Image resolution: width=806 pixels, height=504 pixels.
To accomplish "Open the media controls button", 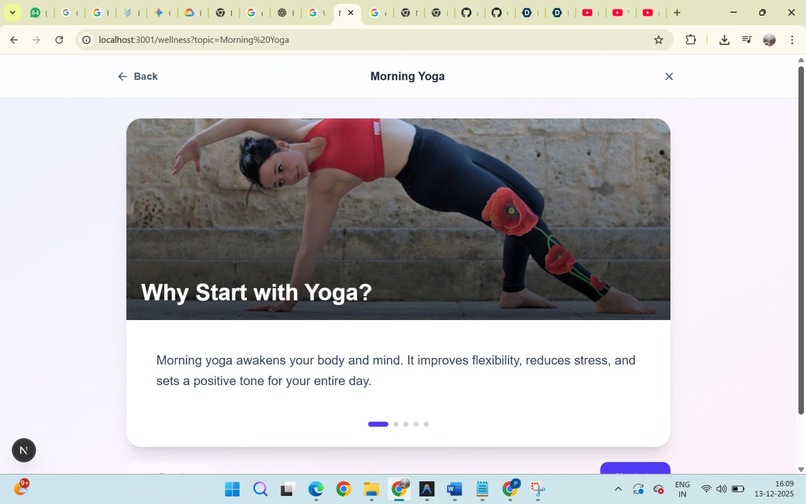I will point(747,40).
